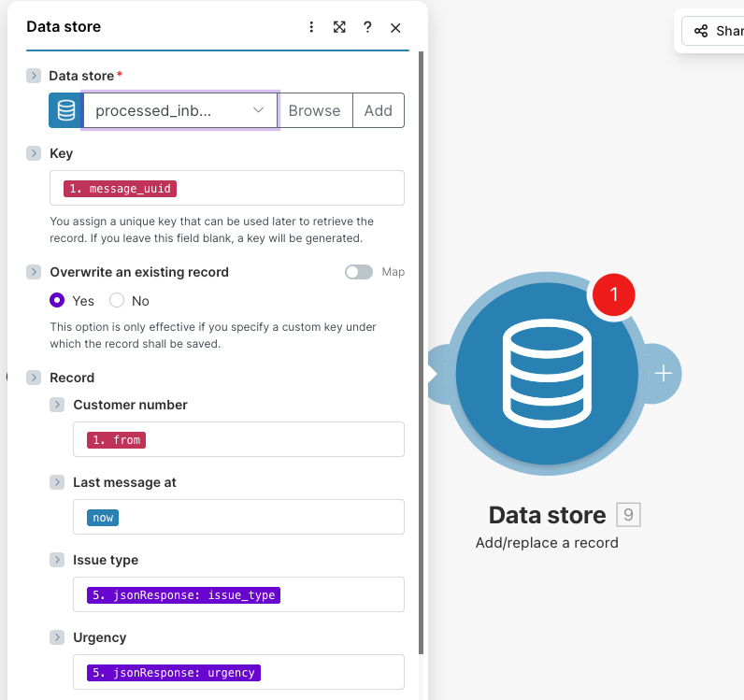Click the Add/replace a record subtitle
The height and width of the screenshot is (700, 744).
pyautogui.click(x=547, y=542)
